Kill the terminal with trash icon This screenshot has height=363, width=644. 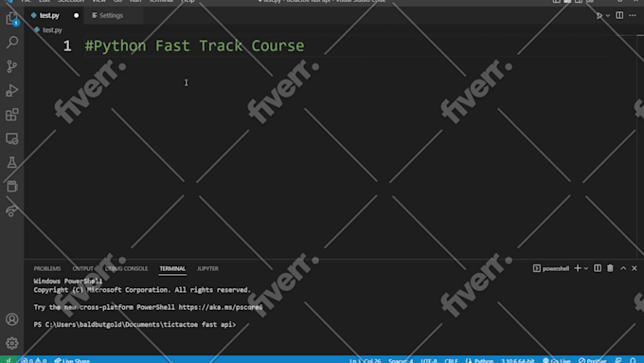coord(610,268)
